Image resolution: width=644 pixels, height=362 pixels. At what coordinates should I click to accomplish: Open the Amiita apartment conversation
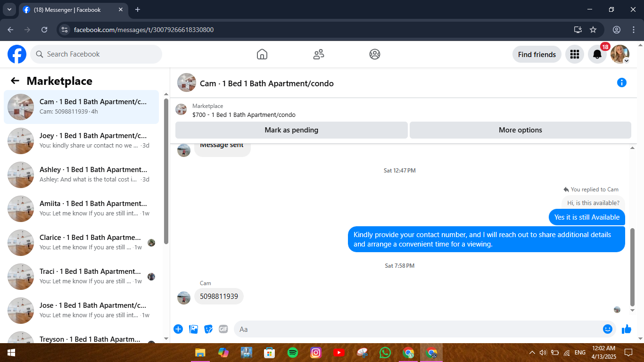click(82, 209)
